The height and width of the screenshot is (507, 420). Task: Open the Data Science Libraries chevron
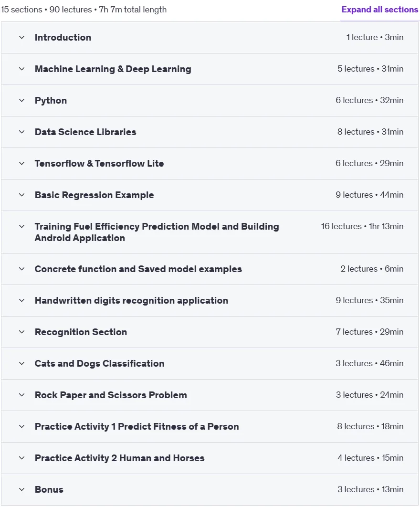pos(21,132)
